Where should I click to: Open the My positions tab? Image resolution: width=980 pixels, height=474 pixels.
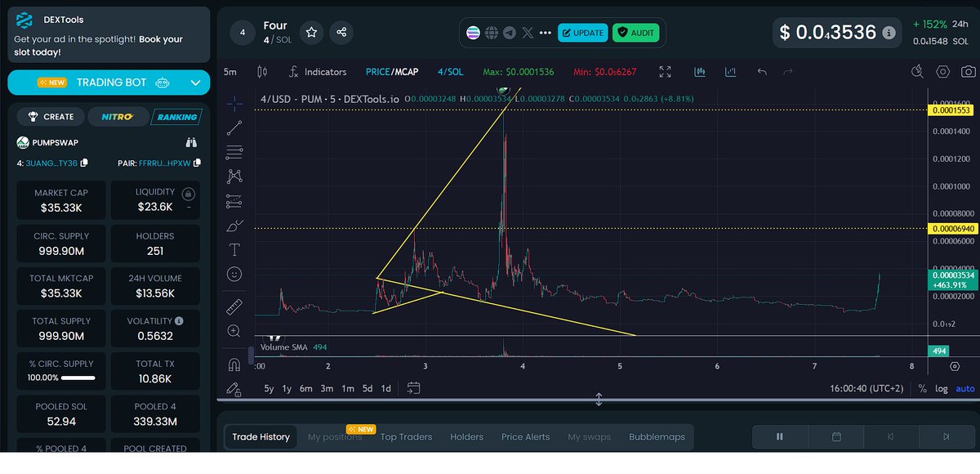point(335,437)
